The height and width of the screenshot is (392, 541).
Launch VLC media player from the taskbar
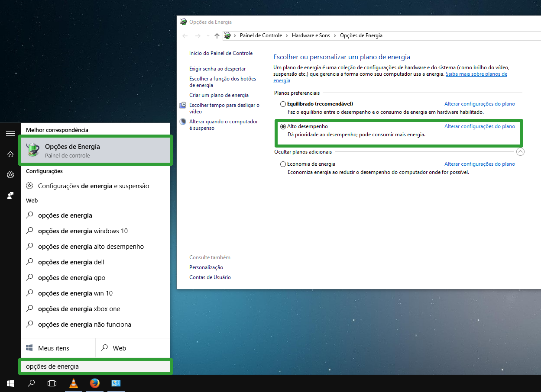pyautogui.click(x=74, y=383)
